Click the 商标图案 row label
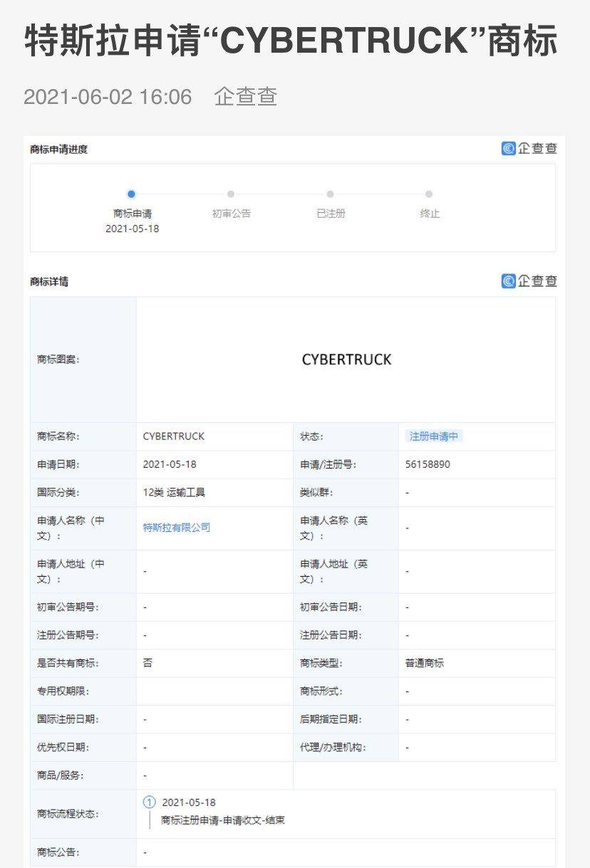 click(x=58, y=360)
